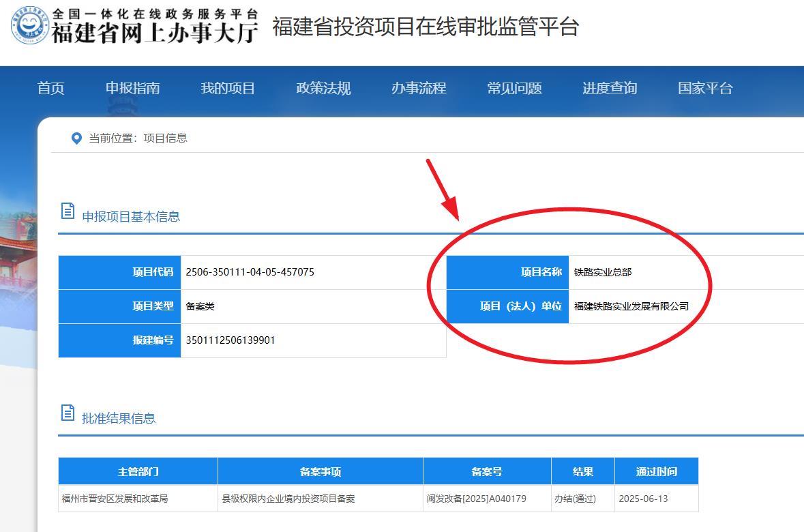Click the document icon beside 批准结果信息
Viewport: 804px width, 532px height.
68,413
